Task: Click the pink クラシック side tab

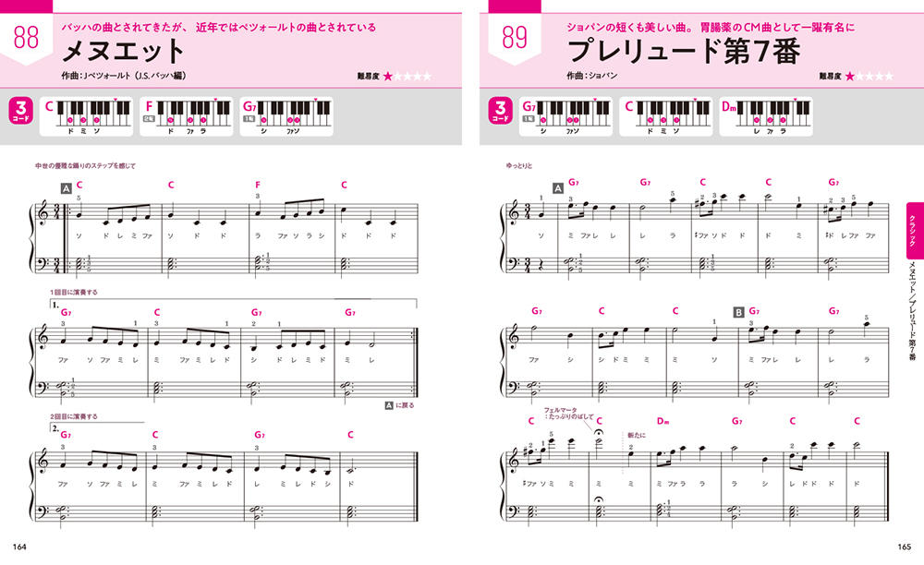Action: click(914, 230)
